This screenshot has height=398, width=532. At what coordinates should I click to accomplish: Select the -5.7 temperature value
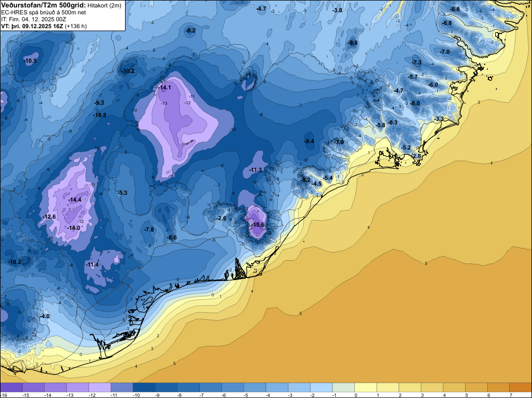(413, 77)
